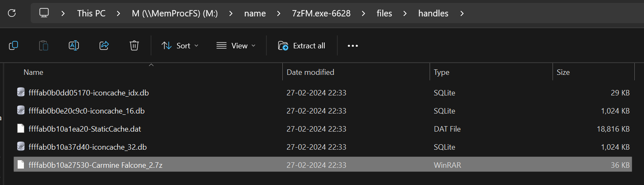
Task: Click the Refresh icon in address bar
Action: (12, 13)
